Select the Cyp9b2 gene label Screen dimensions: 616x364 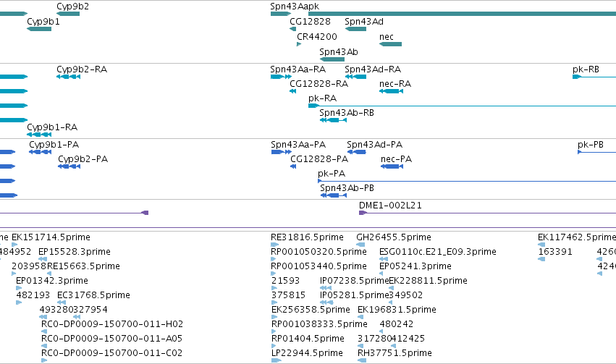tap(72, 7)
